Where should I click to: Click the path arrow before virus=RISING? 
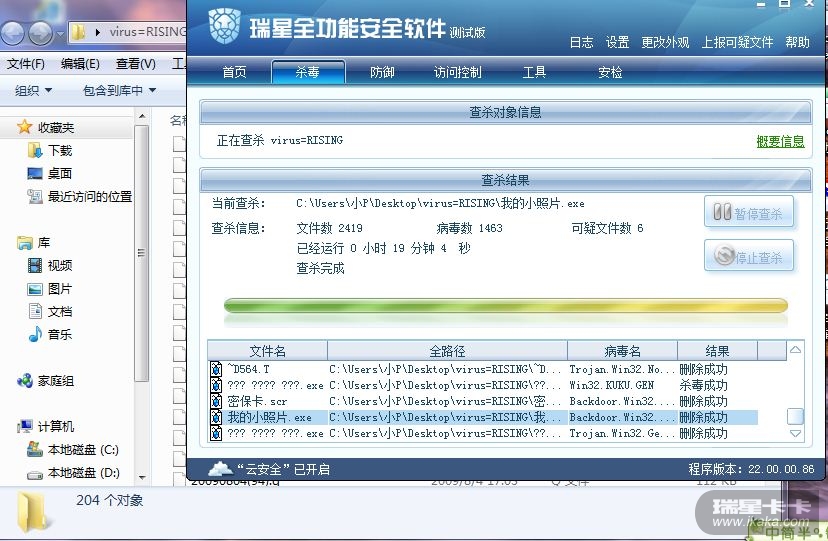click(98, 32)
